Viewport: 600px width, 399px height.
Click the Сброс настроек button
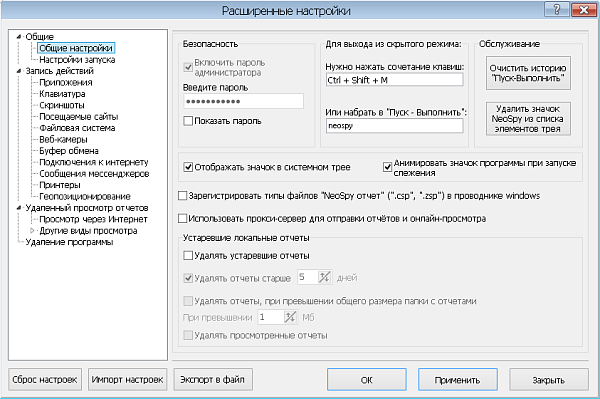point(45,379)
